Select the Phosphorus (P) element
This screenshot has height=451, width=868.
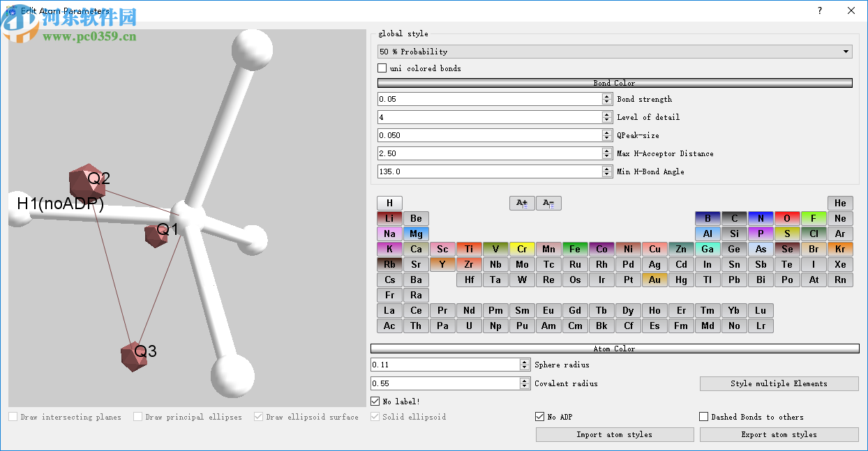761,234
